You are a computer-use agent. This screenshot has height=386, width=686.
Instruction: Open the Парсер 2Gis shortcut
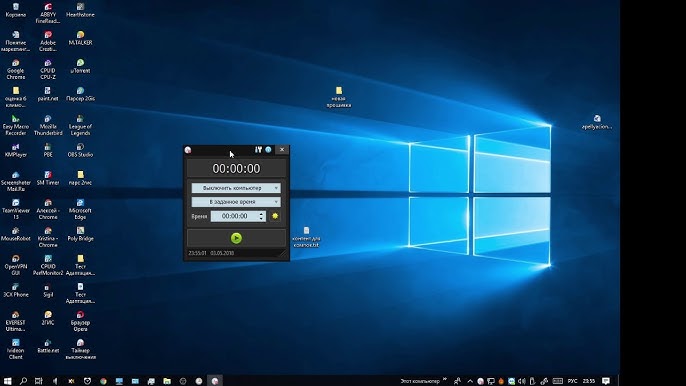(x=80, y=94)
